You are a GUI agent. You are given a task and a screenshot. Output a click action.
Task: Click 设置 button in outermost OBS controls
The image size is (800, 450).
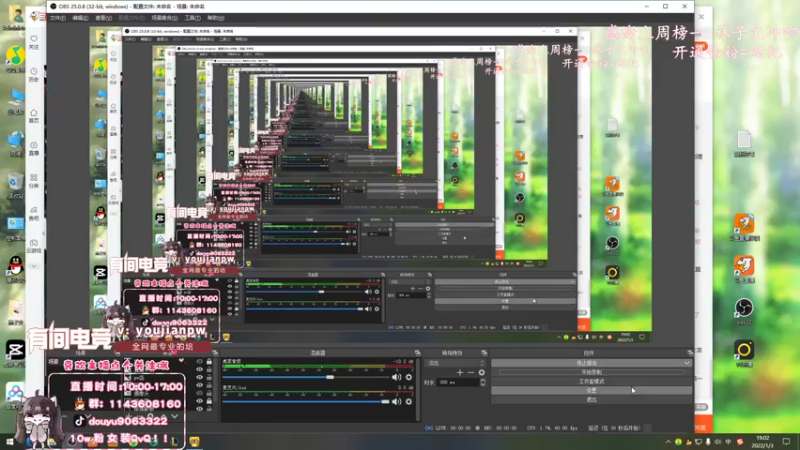(x=591, y=390)
